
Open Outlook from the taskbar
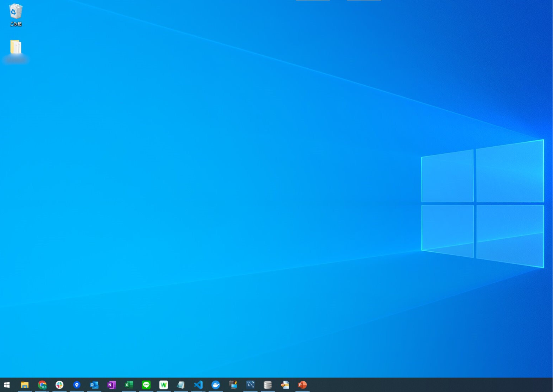pyautogui.click(x=94, y=385)
